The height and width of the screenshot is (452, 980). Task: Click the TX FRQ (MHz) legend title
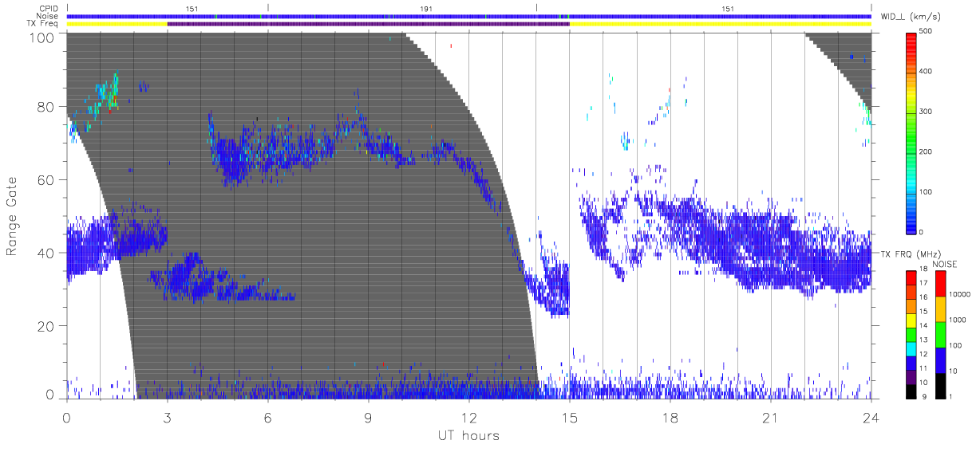(x=911, y=254)
